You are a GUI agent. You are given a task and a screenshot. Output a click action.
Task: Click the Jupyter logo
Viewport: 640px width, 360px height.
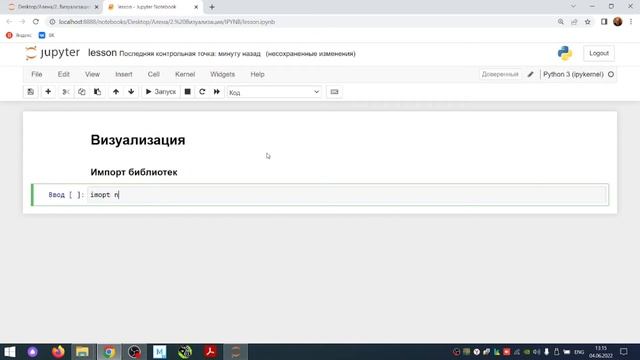(52, 53)
